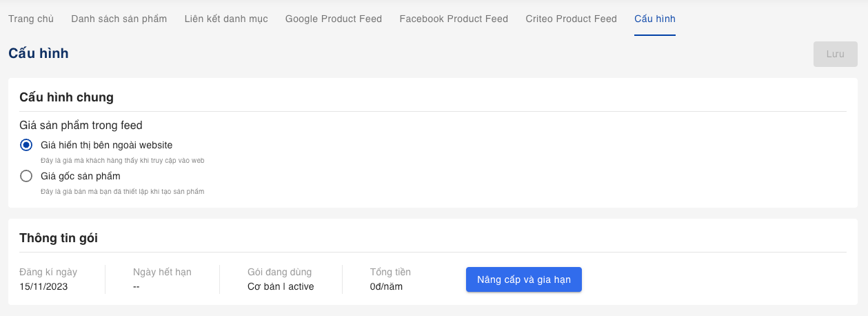This screenshot has height=316, width=868.
Task: Click the registration date 15/11/2023
Action: click(x=43, y=286)
